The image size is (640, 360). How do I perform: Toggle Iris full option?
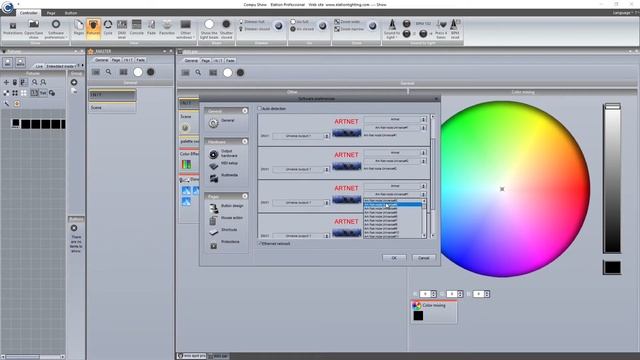pyautogui.click(x=300, y=22)
